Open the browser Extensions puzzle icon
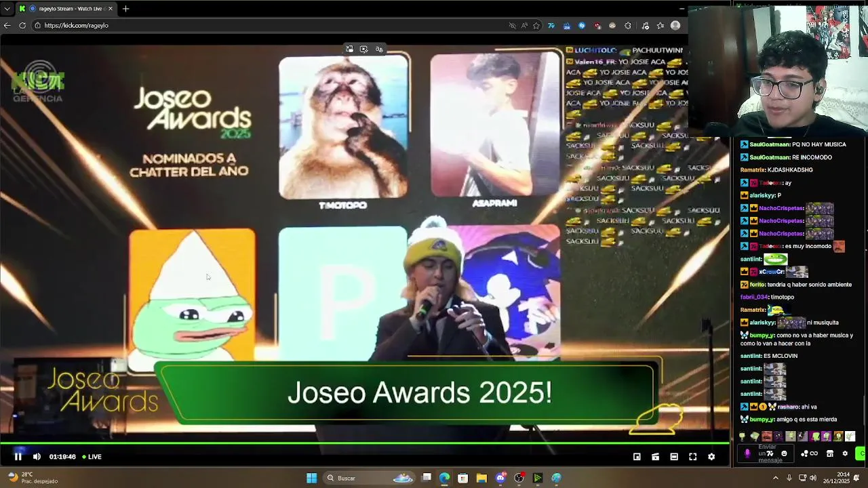Image resolution: width=868 pixels, height=488 pixels. pyautogui.click(x=628, y=26)
